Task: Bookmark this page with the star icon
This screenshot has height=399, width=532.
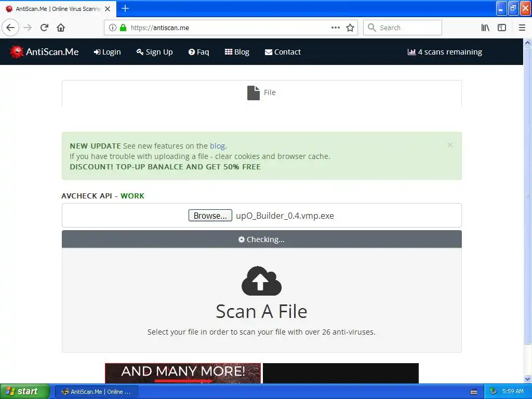Action: click(x=350, y=28)
